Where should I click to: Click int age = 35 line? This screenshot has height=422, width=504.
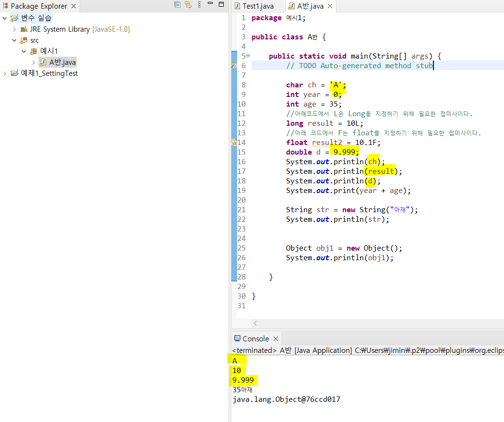pos(314,104)
